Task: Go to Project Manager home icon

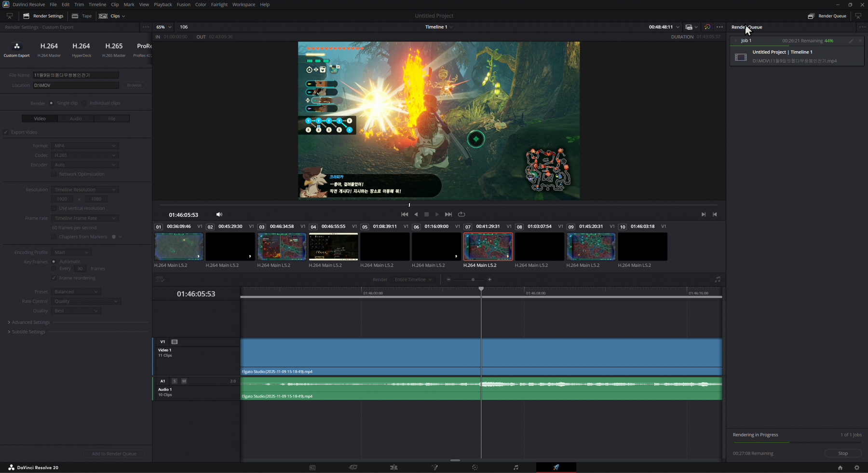Action: click(840, 467)
